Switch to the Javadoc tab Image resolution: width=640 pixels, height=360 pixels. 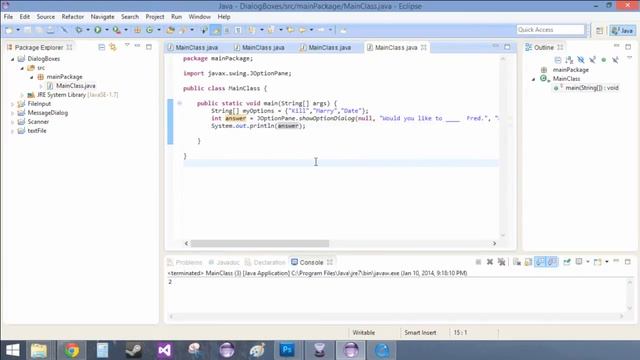click(224, 262)
